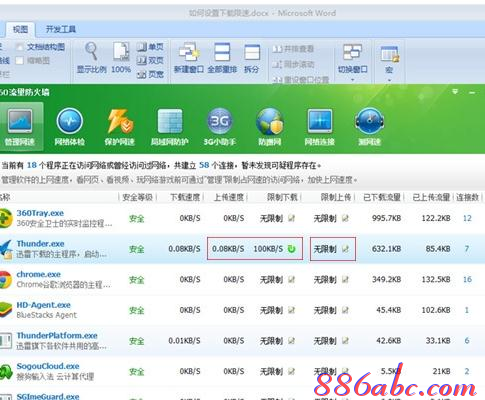Open the 管理网速 speed management section

(20, 127)
